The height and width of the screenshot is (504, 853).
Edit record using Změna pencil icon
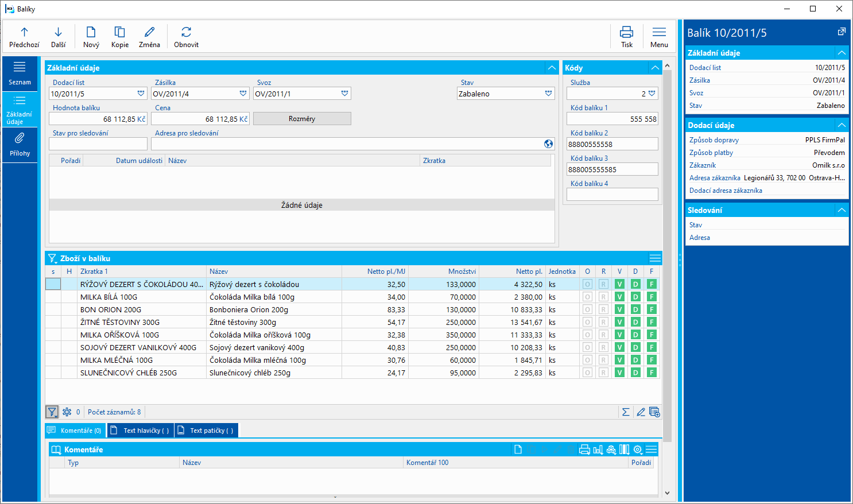click(149, 33)
